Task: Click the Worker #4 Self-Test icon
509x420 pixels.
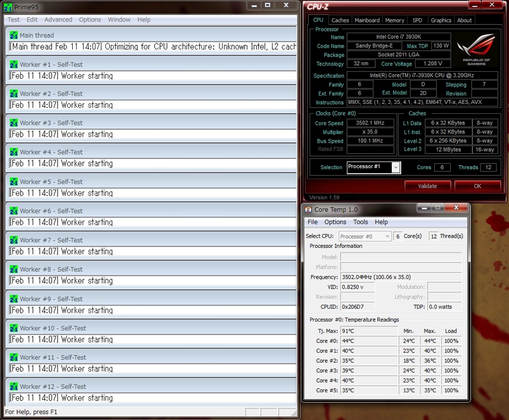Action: [x=13, y=152]
